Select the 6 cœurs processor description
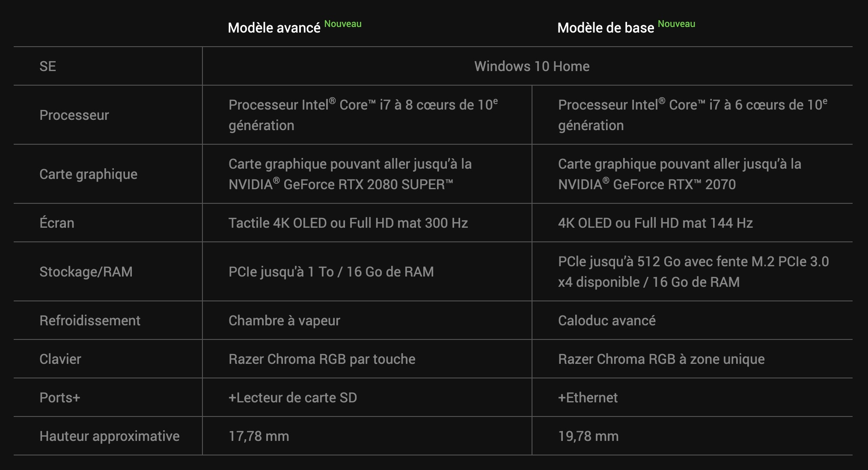 (x=693, y=115)
